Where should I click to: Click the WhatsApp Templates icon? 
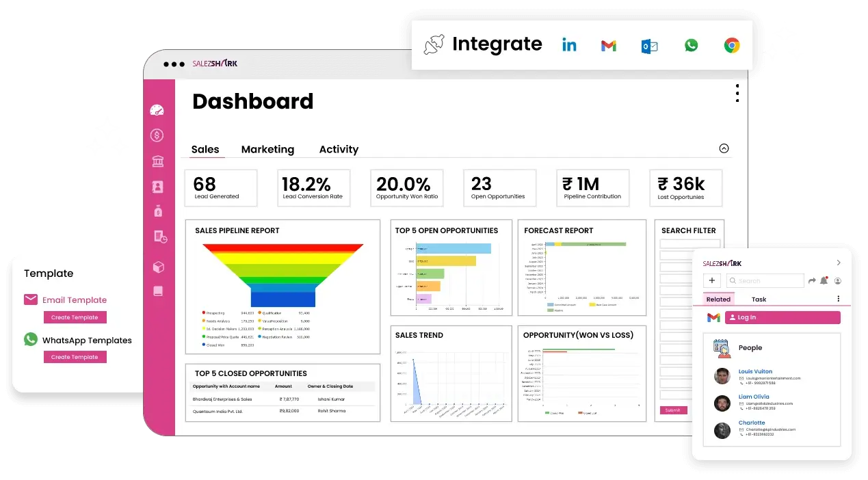31,339
